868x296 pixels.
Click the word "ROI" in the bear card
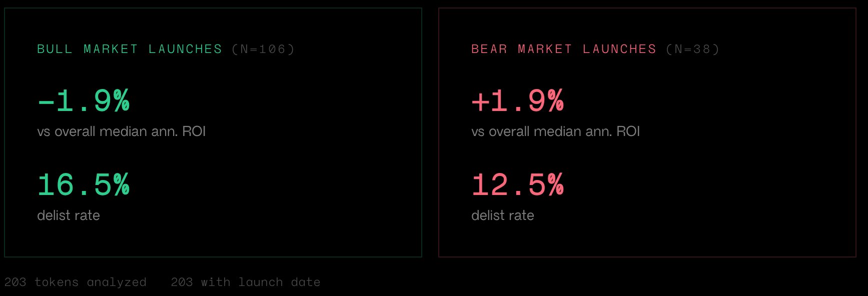[628, 131]
